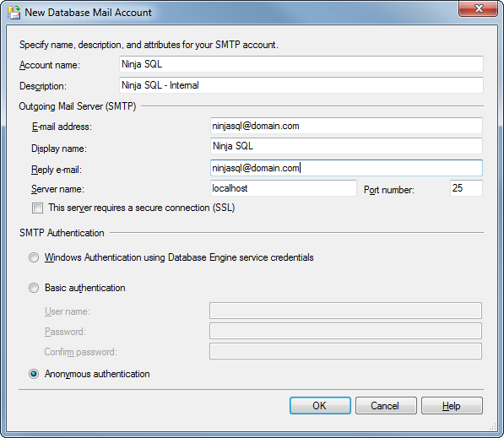
Task: Click the disabled User name field
Action: point(345,311)
